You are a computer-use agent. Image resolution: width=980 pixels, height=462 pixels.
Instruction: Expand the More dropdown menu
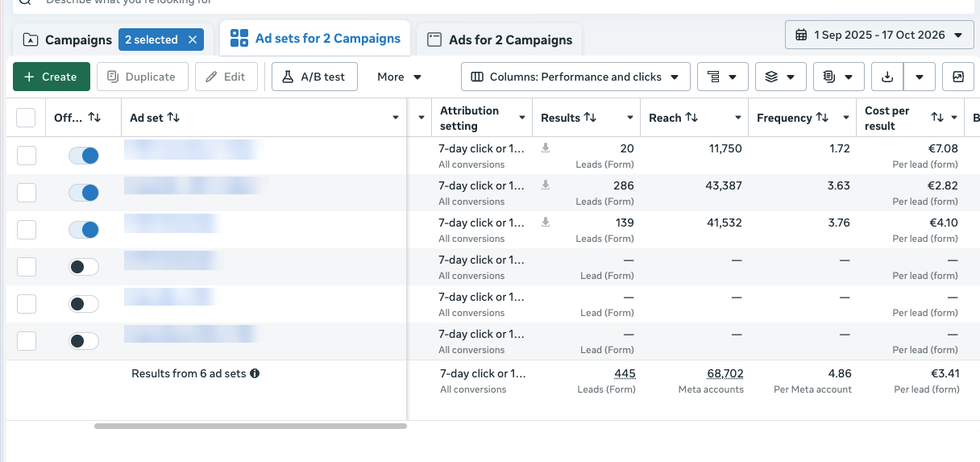(400, 77)
